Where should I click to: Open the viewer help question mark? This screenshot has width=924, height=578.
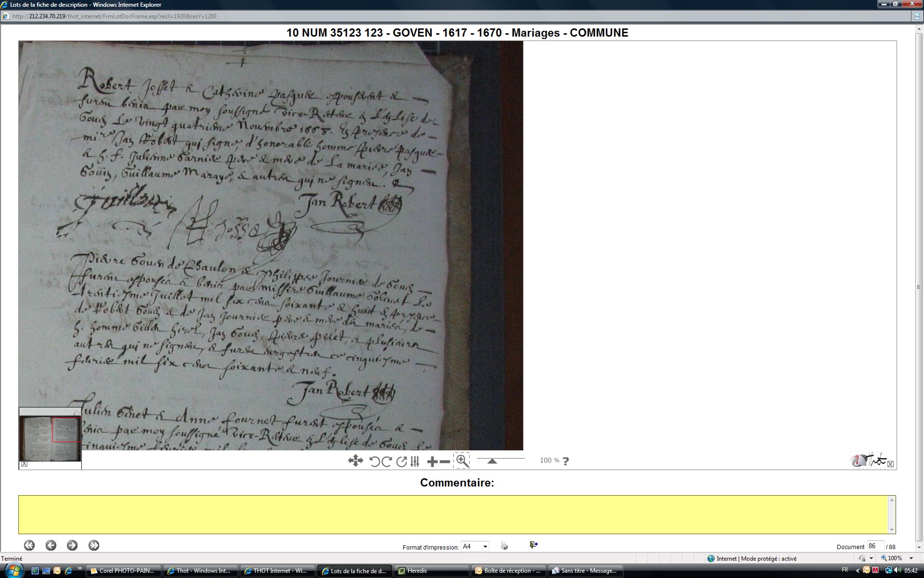click(565, 461)
